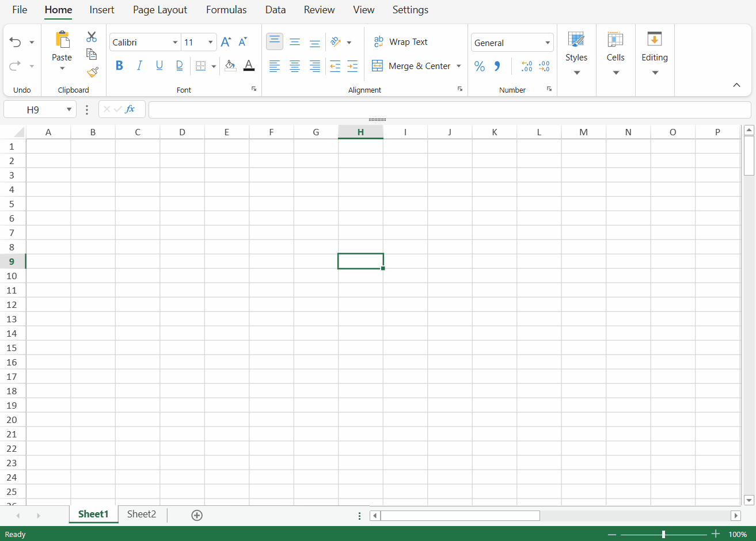Open Alignment dialog launcher

[x=460, y=89]
